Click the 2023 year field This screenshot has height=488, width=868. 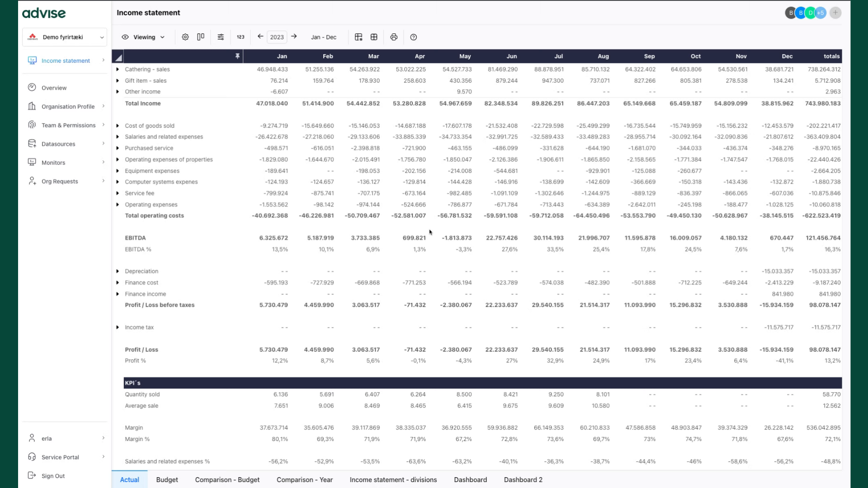click(x=277, y=37)
